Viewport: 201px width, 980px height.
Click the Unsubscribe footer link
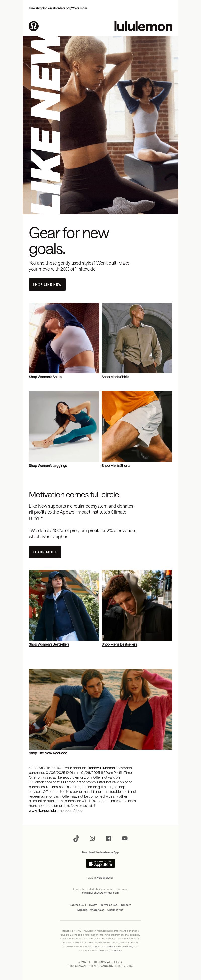115,910
